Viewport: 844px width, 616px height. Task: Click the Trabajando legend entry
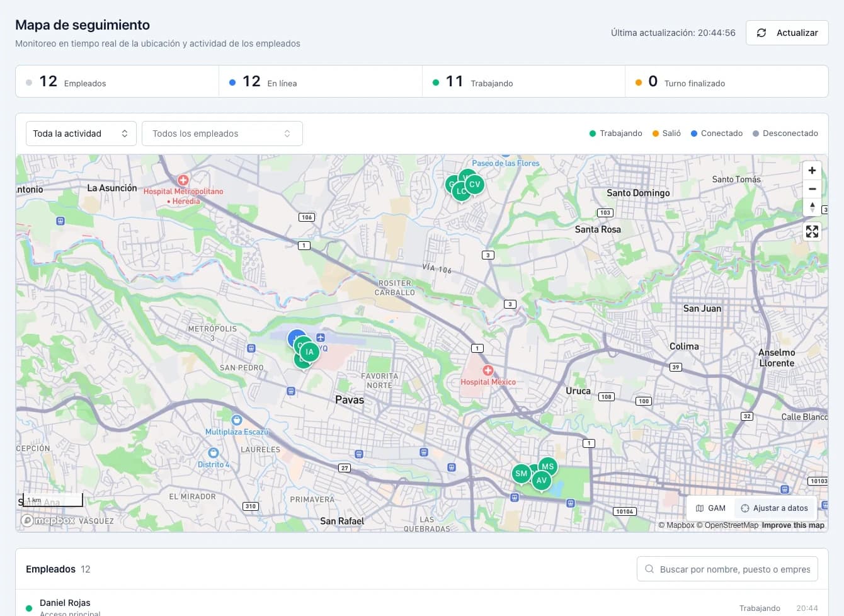coord(615,134)
